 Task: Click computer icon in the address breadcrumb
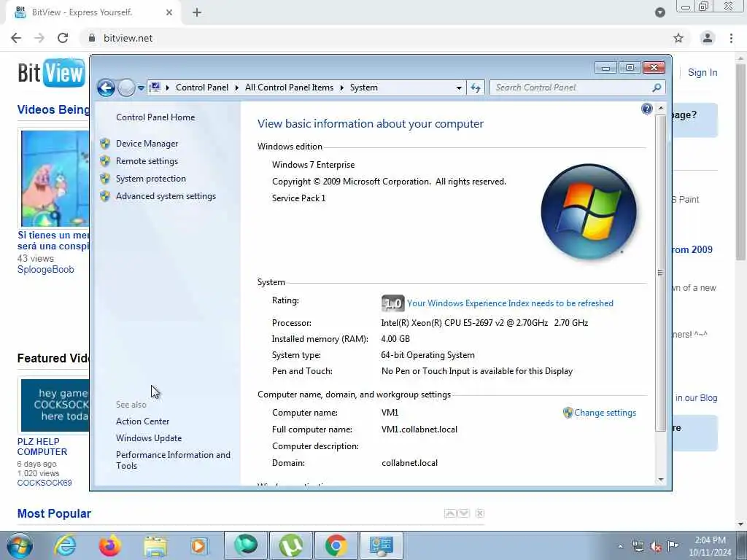(155, 87)
